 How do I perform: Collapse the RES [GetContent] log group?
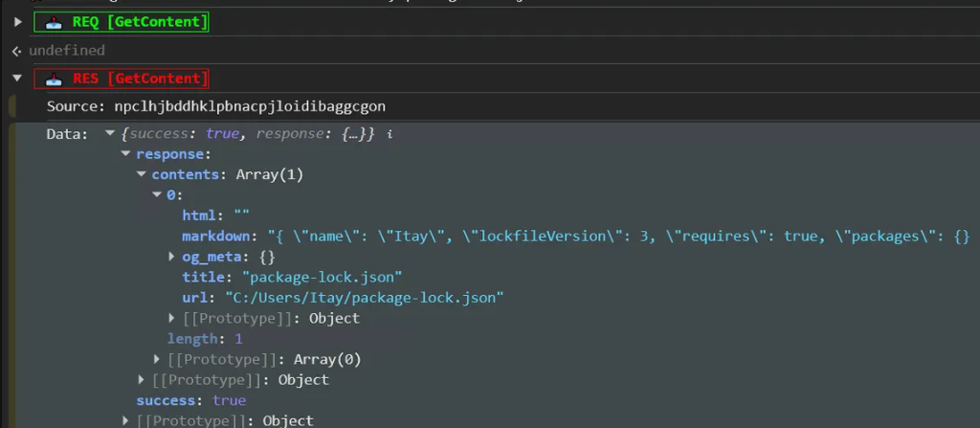[x=17, y=79]
